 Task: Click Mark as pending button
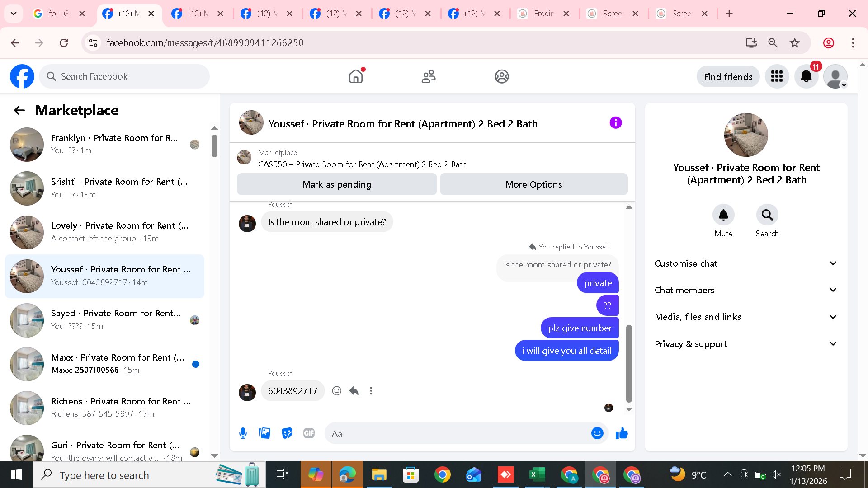pos(336,184)
